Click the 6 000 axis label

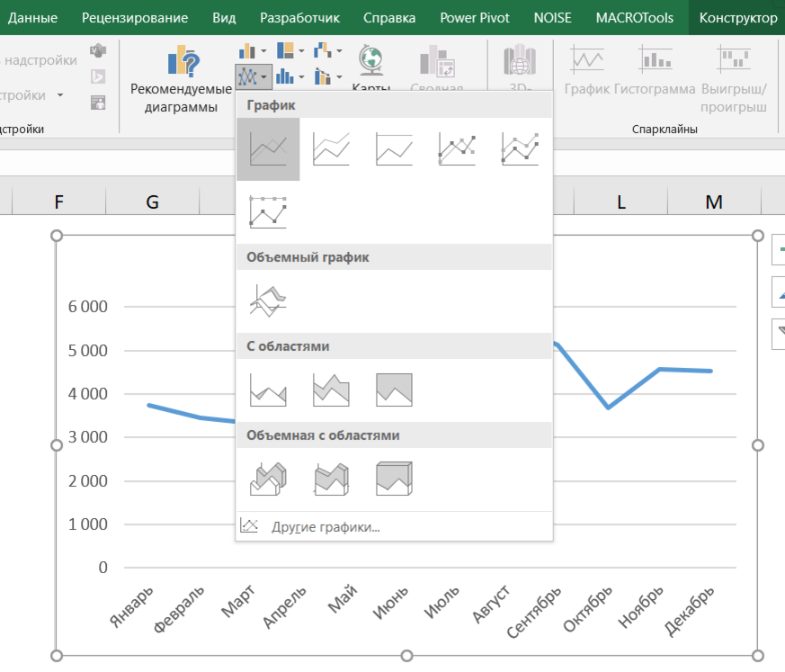click(87, 307)
